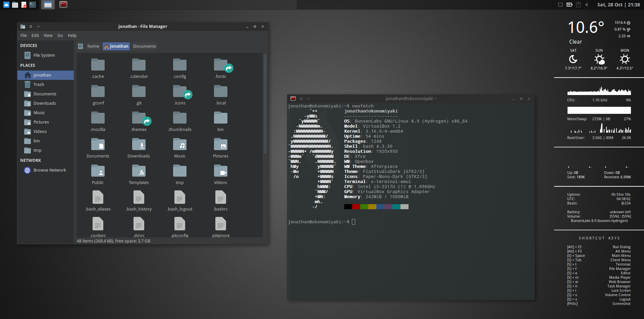
Task: Open Music in the Places sidebar
Action: (x=46, y=113)
